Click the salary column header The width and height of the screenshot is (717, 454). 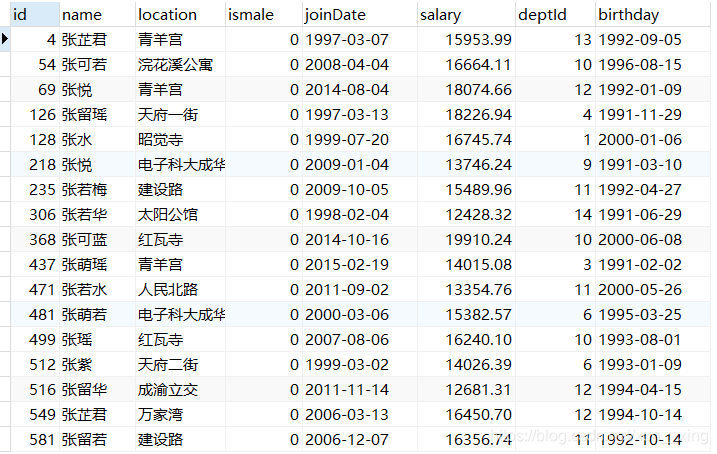tap(466, 15)
